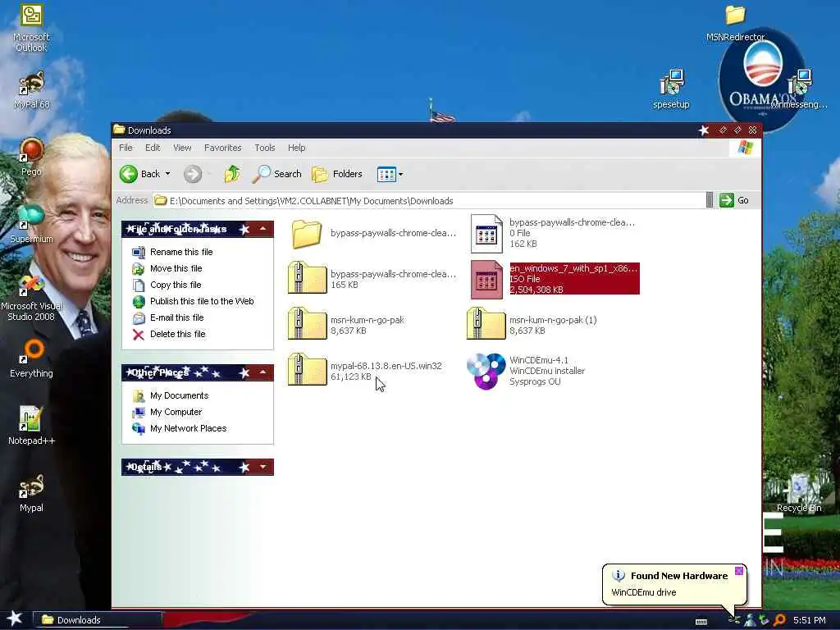Run the spesetup installer icon
Screen dimensions: 840x630
click(671, 89)
